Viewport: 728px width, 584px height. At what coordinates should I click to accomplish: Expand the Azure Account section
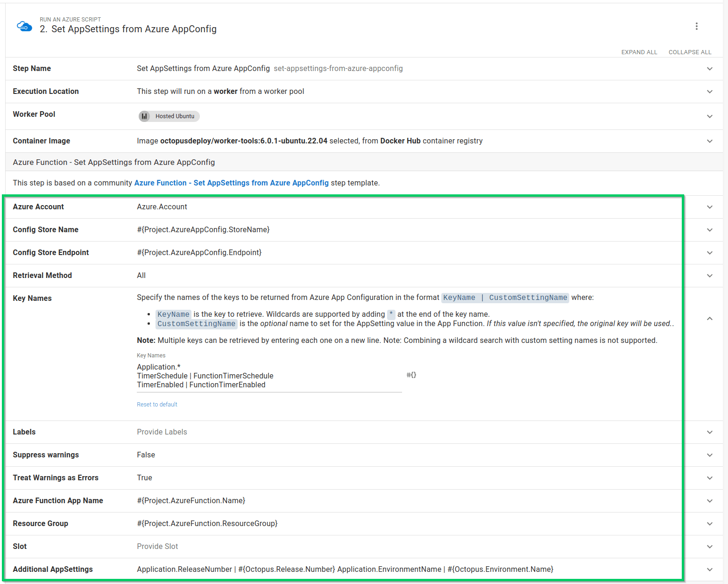click(710, 207)
